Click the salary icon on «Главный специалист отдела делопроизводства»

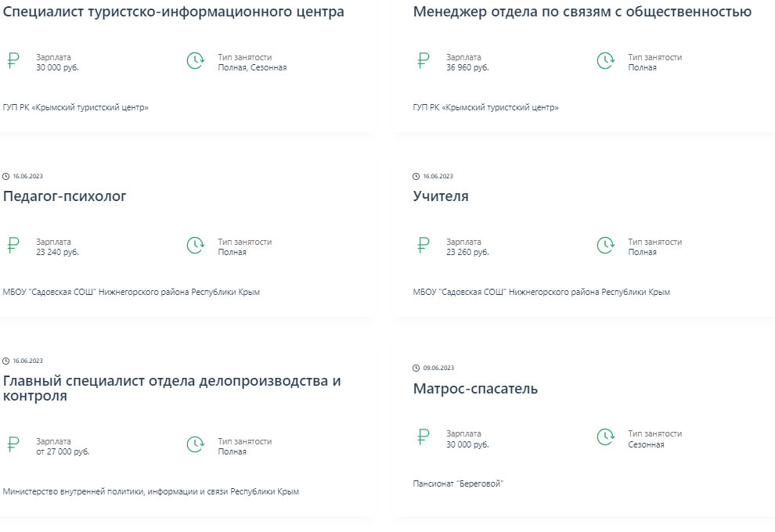(11, 444)
